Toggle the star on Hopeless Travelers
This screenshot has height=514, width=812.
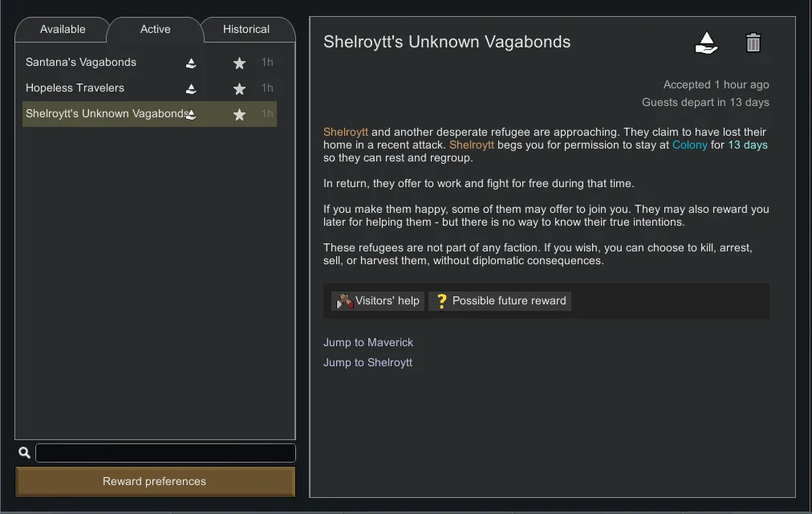point(239,89)
